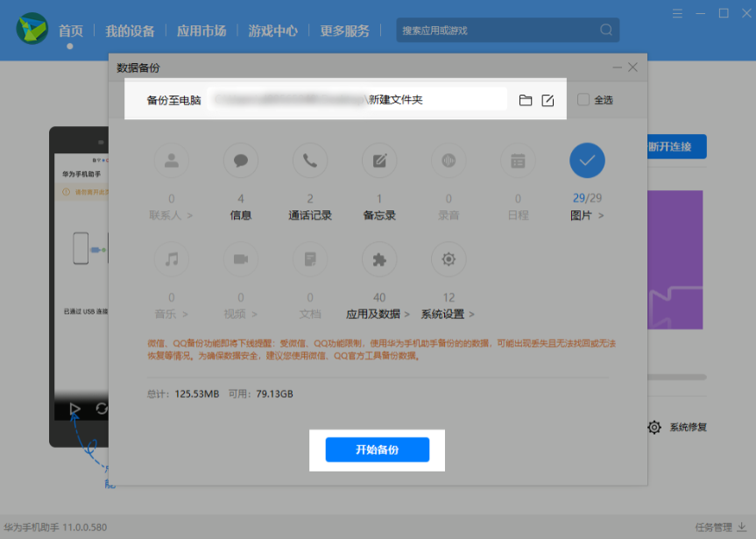The height and width of the screenshot is (539, 756).
Task: Browse backup folder with folder icon
Action: coord(526,100)
